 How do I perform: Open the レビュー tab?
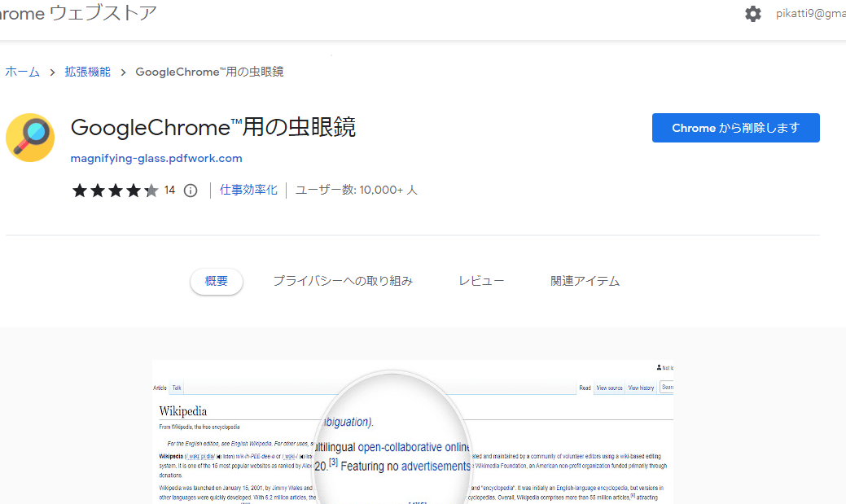click(481, 281)
